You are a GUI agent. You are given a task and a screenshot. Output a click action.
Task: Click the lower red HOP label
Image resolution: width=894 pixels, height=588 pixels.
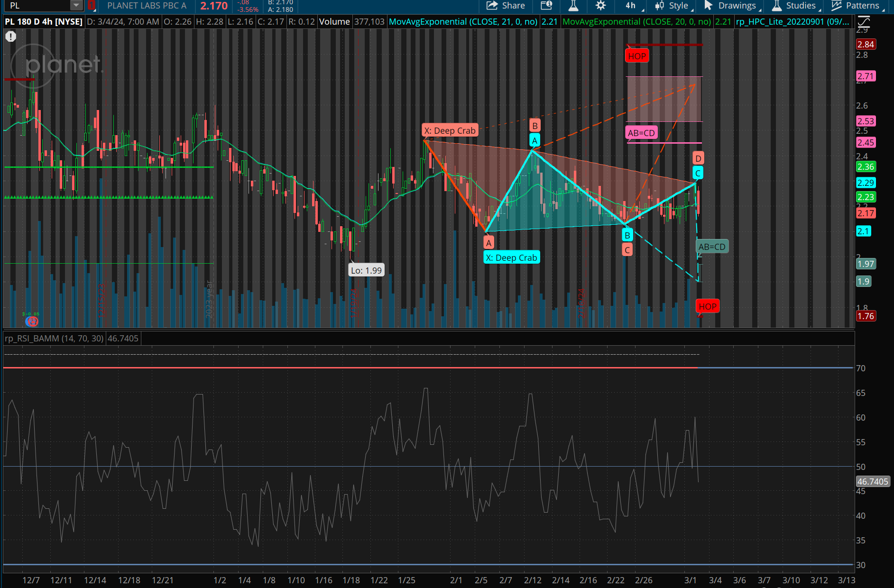pyautogui.click(x=708, y=307)
